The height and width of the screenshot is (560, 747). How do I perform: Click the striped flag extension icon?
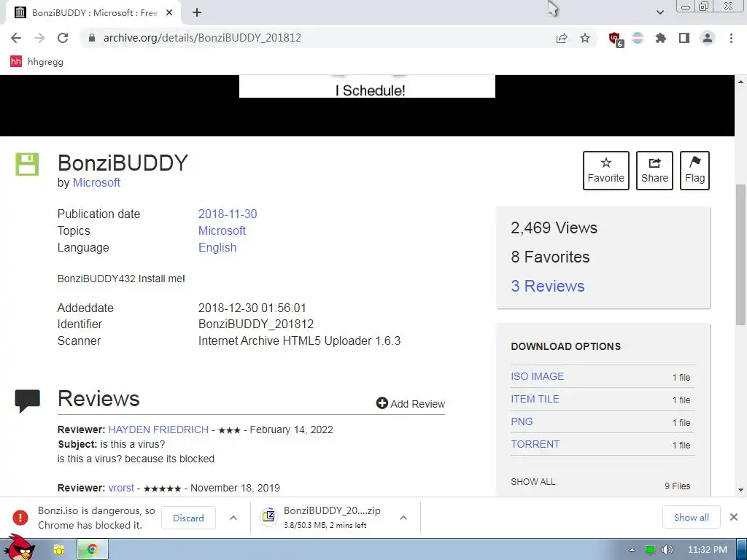[638, 38]
